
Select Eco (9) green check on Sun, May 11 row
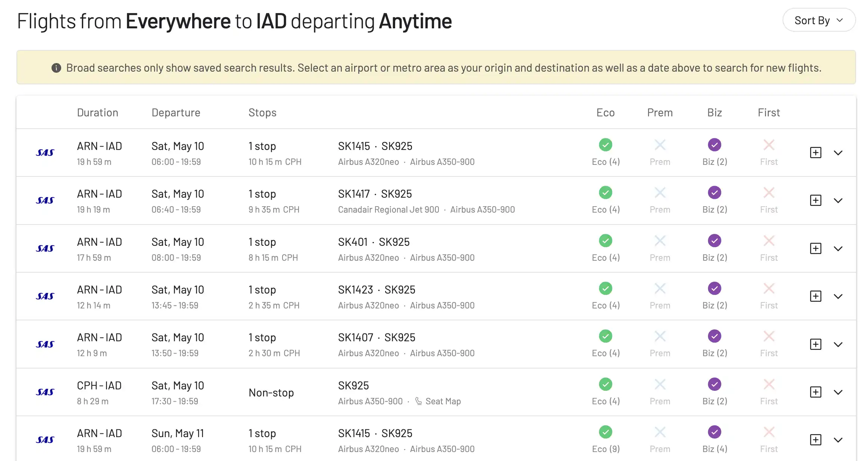tap(605, 432)
